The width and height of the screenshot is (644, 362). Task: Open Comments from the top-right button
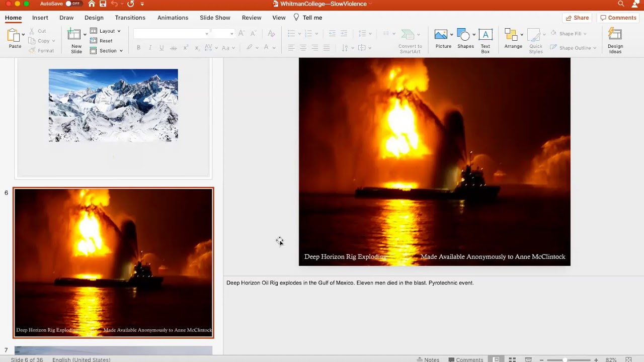[x=618, y=18]
